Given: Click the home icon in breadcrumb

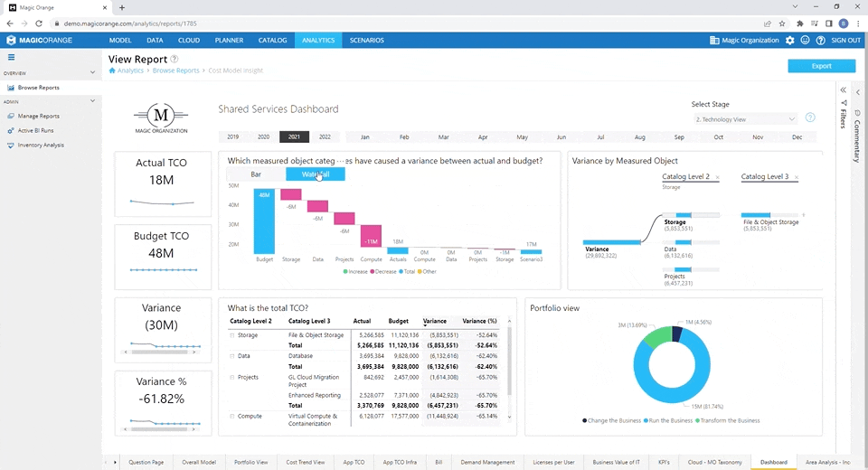Looking at the screenshot, I should point(112,70).
